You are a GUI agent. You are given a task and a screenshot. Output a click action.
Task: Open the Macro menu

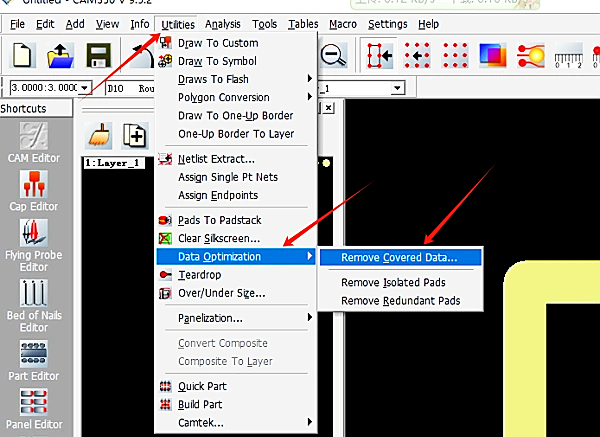pyautogui.click(x=343, y=24)
